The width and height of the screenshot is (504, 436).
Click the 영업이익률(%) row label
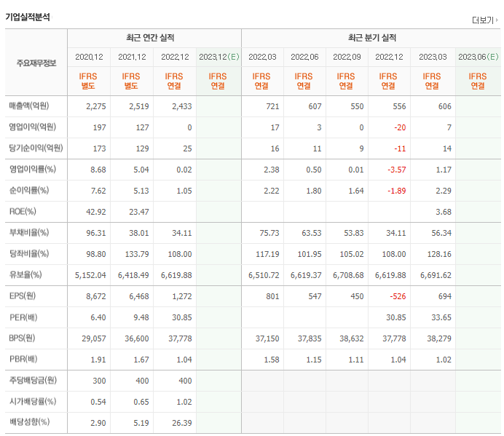[x=33, y=169]
